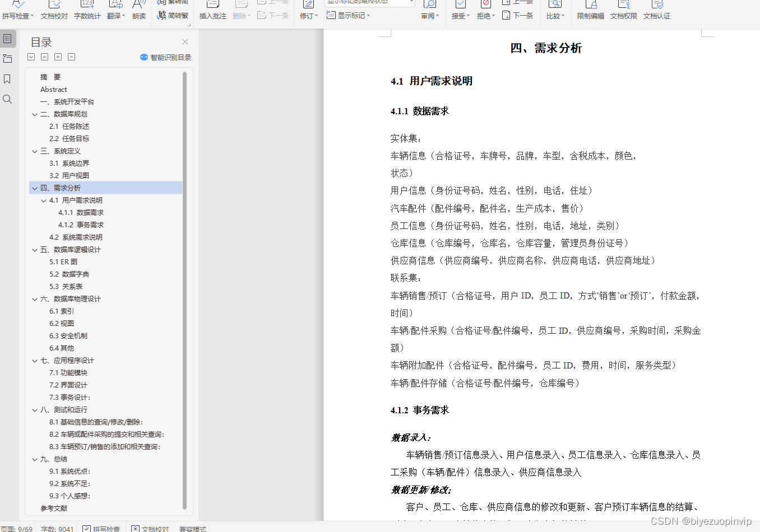
Task: Jump to Abstract in outline
Action: pos(54,90)
